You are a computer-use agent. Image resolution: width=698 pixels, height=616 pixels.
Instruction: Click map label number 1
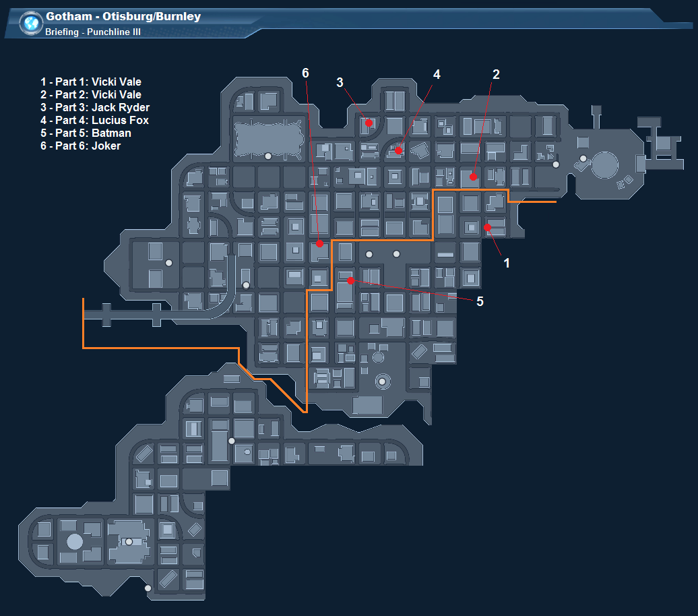(507, 264)
